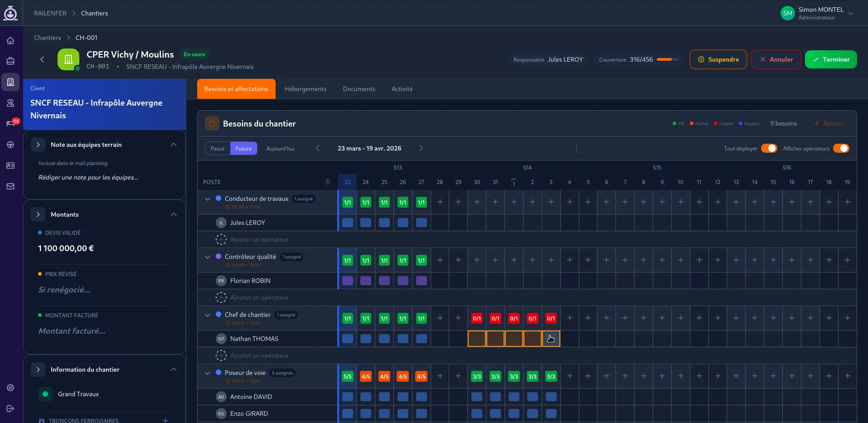
Task: Collapse the Chef de chantier row
Action: [x=208, y=315]
